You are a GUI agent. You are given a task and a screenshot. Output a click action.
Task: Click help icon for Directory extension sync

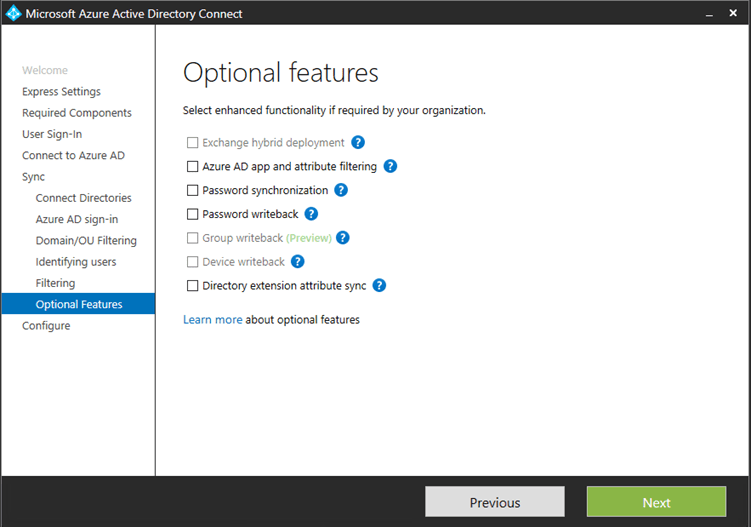pos(379,286)
